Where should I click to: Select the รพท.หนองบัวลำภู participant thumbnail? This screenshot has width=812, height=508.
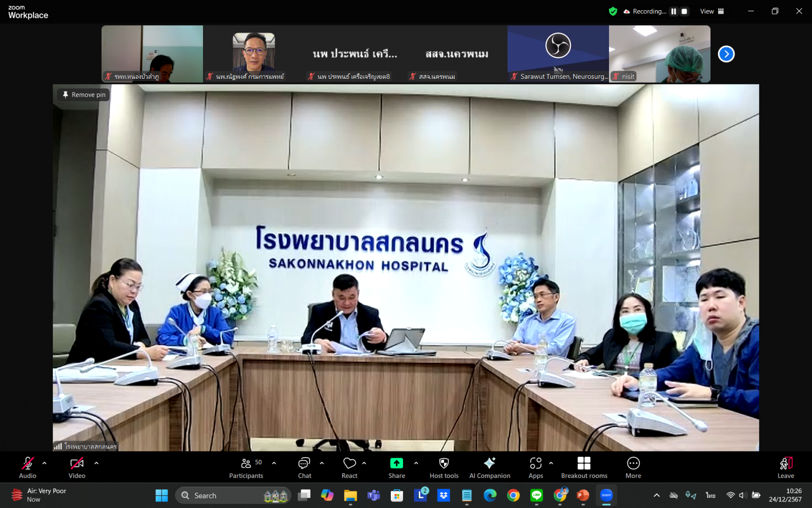point(152,54)
